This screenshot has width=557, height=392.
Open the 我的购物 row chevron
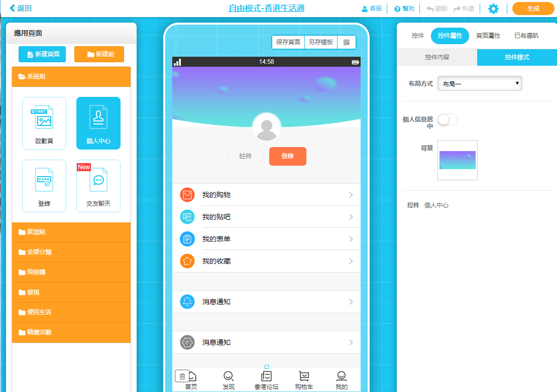click(351, 195)
